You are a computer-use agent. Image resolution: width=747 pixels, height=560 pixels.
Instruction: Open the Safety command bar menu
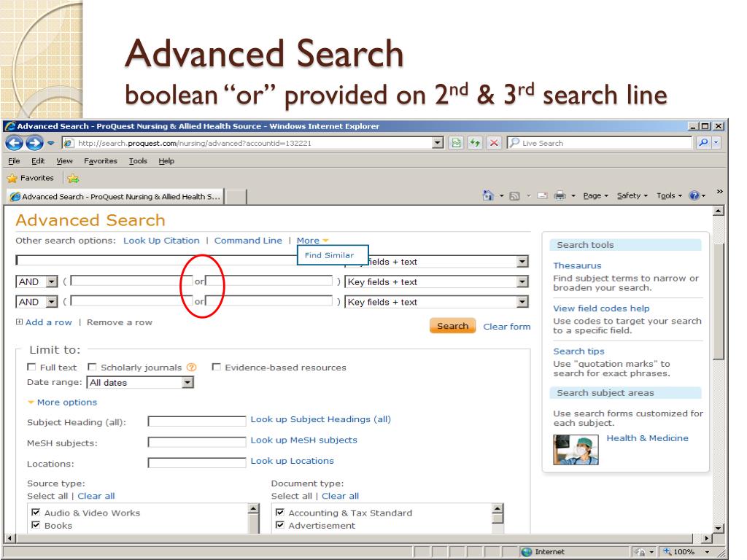point(632,195)
